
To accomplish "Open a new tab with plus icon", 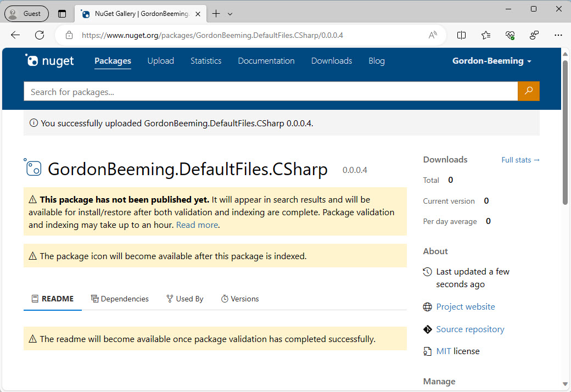I will pyautogui.click(x=216, y=14).
